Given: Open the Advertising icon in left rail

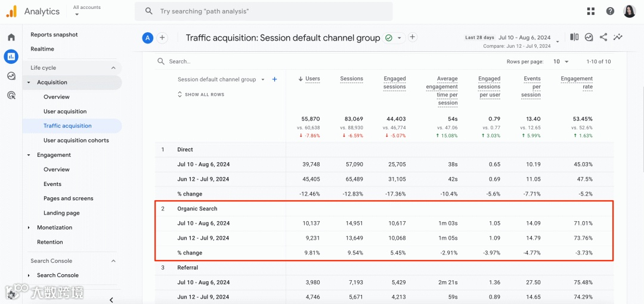Looking at the screenshot, I should click(x=11, y=95).
